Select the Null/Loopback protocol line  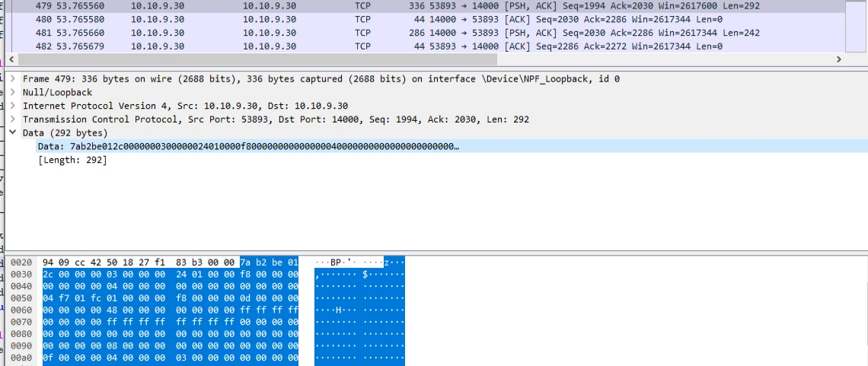click(x=57, y=92)
